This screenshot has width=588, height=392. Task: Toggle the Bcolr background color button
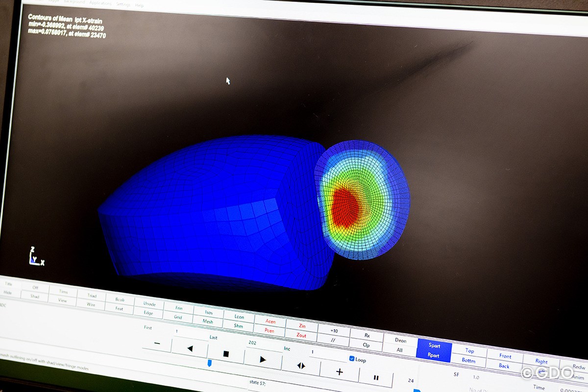tap(120, 300)
